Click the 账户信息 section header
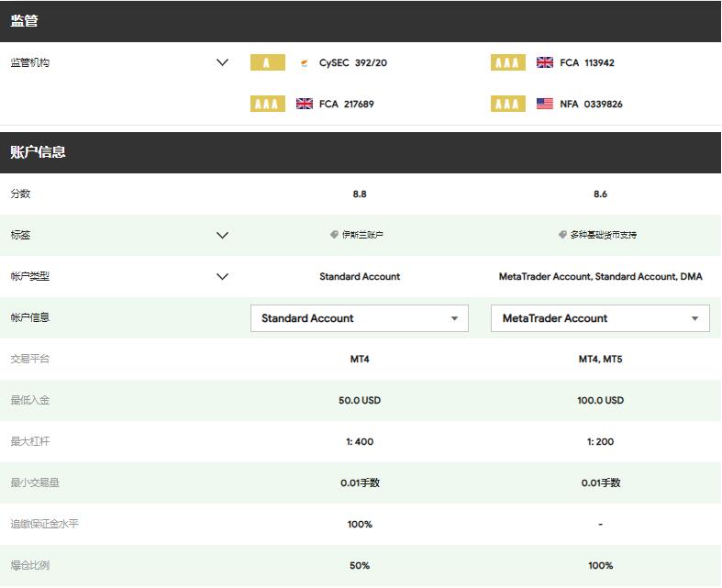The width and height of the screenshot is (722, 588). click(39, 152)
